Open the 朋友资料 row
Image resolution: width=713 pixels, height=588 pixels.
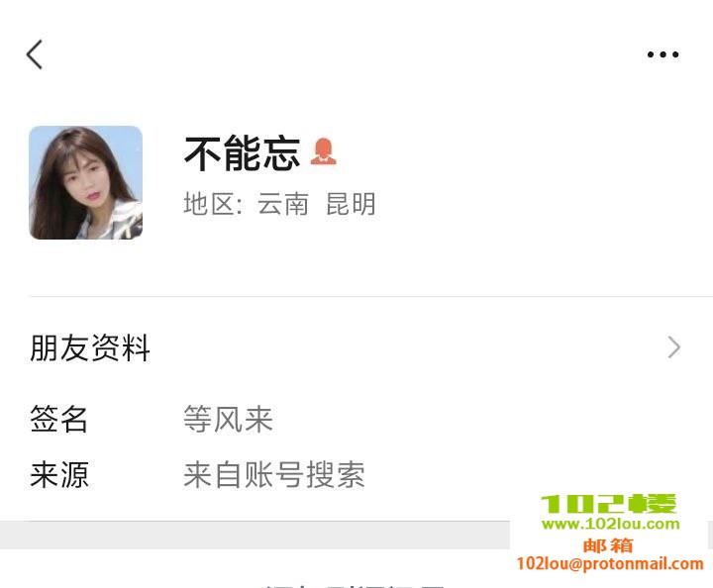(356, 347)
